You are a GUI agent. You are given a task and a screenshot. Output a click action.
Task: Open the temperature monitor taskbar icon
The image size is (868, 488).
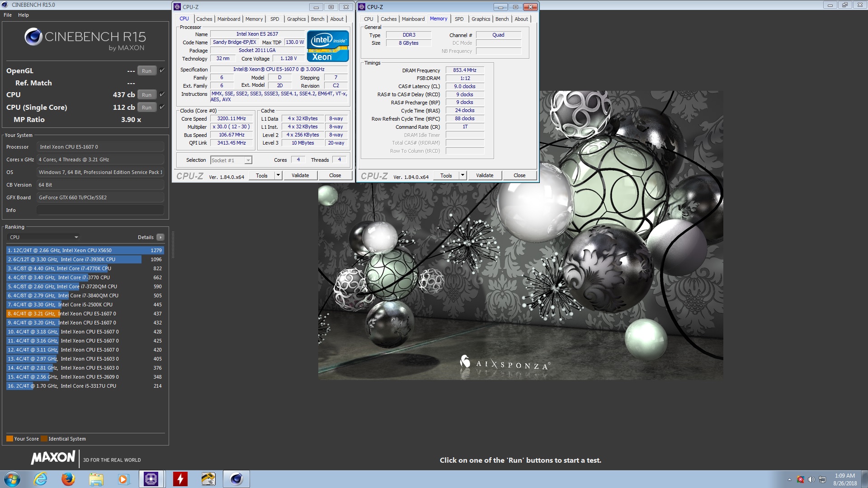click(208, 479)
